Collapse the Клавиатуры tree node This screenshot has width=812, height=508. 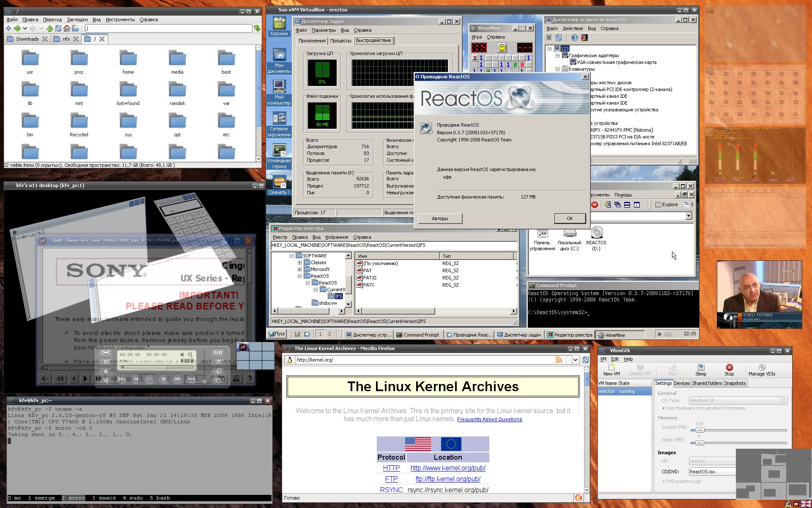coord(557,69)
